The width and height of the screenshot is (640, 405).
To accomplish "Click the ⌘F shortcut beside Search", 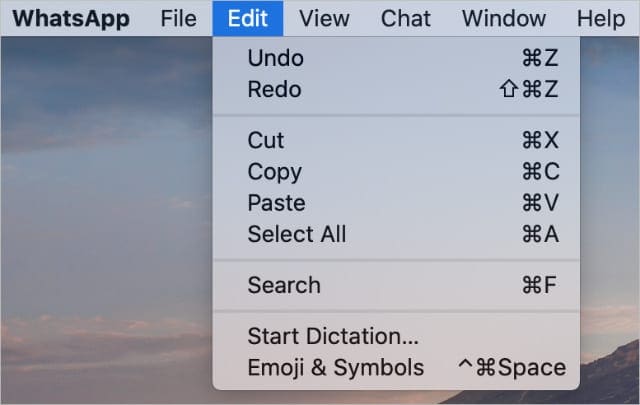I will coord(540,286).
